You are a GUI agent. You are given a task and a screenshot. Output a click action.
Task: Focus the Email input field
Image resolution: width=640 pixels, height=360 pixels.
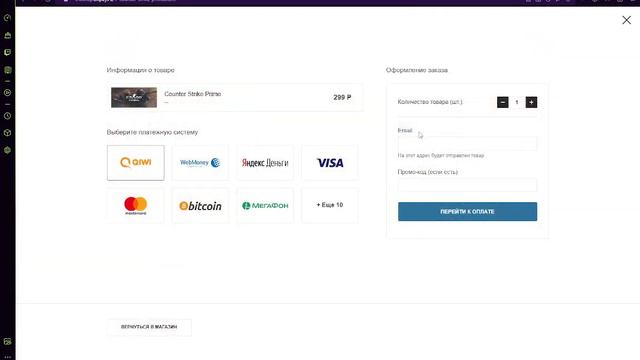pos(467,143)
